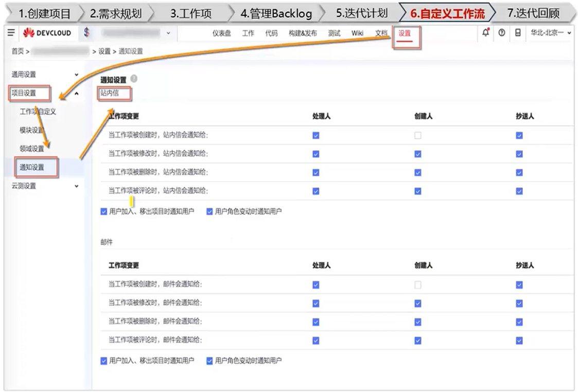Click the 邮件 section heading
The height and width of the screenshot is (392, 578).
[x=107, y=242]
